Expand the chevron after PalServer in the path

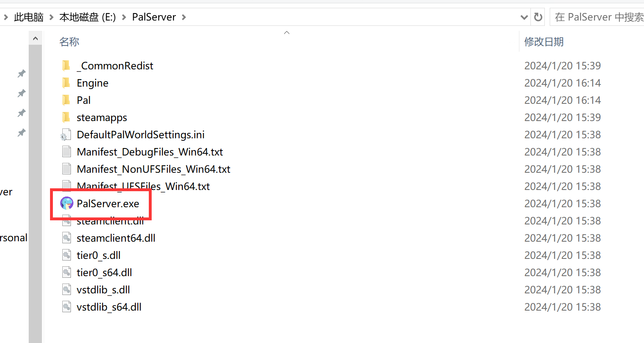pyautogui.click(x=184, y=17)
